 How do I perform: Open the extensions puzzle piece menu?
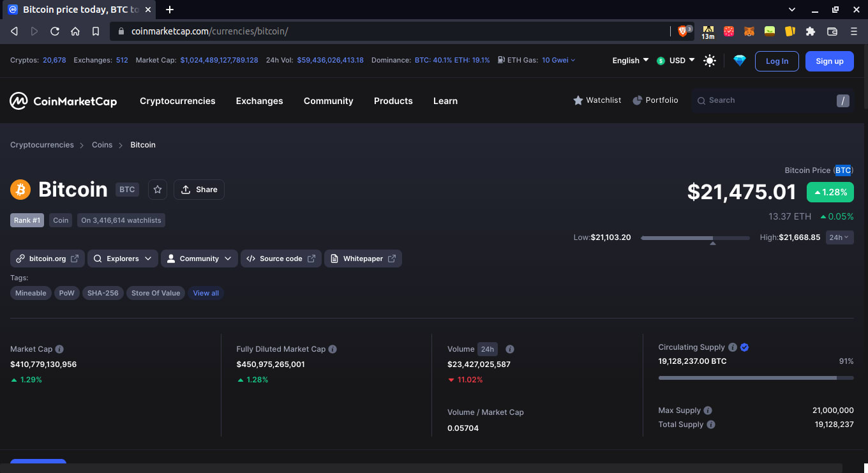811,31
